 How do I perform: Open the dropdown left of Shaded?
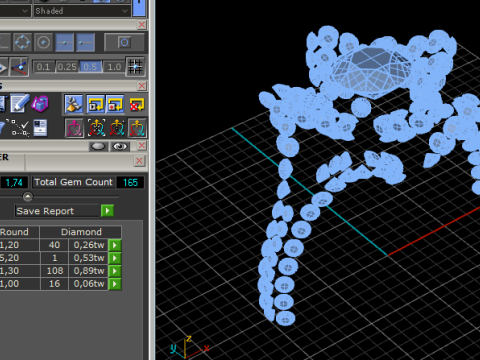tap(15, 11)
